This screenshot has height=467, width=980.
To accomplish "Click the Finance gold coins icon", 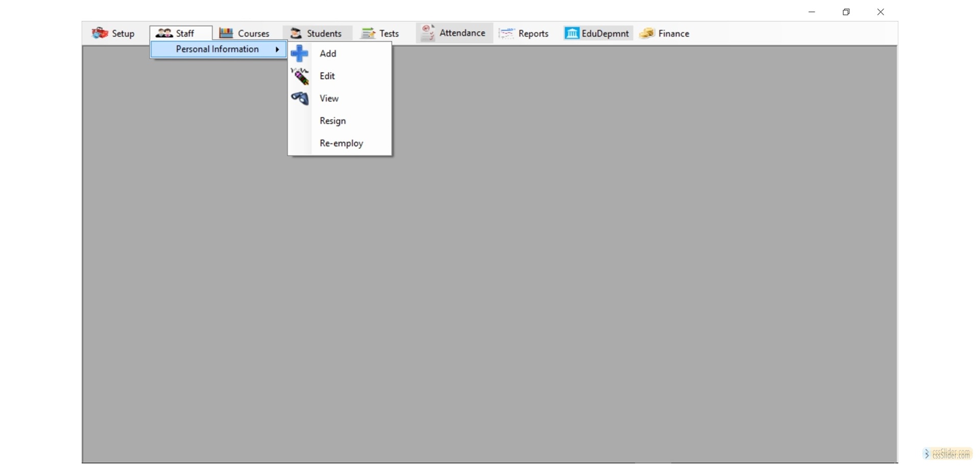I will [647, 33].
